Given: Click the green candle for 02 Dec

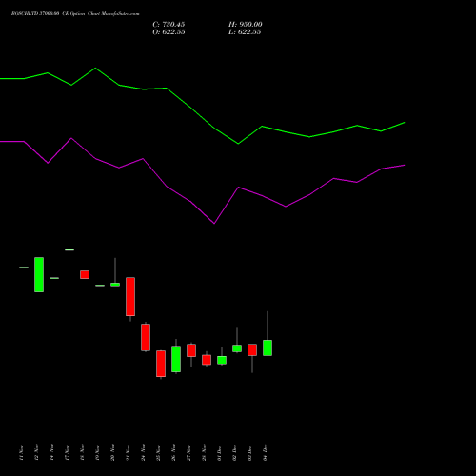Looking at the screenshot, I should (x=237, y=348).
